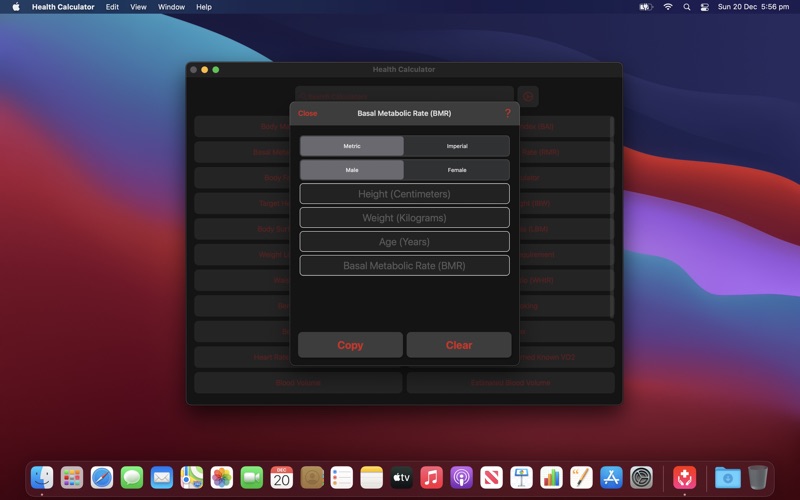Open Music app in the dock

pyautogui.click(x=432, y=478)
